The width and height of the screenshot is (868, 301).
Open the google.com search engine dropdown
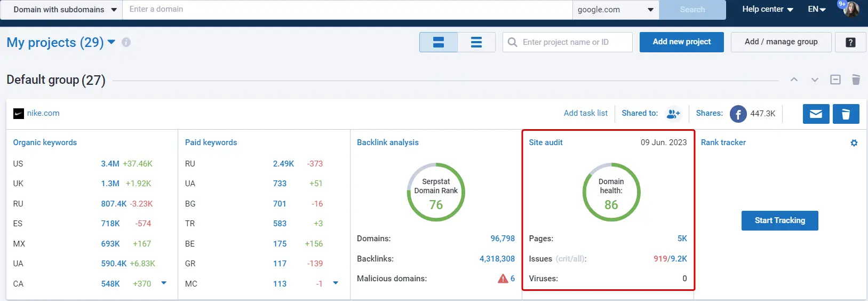(616, 10)
